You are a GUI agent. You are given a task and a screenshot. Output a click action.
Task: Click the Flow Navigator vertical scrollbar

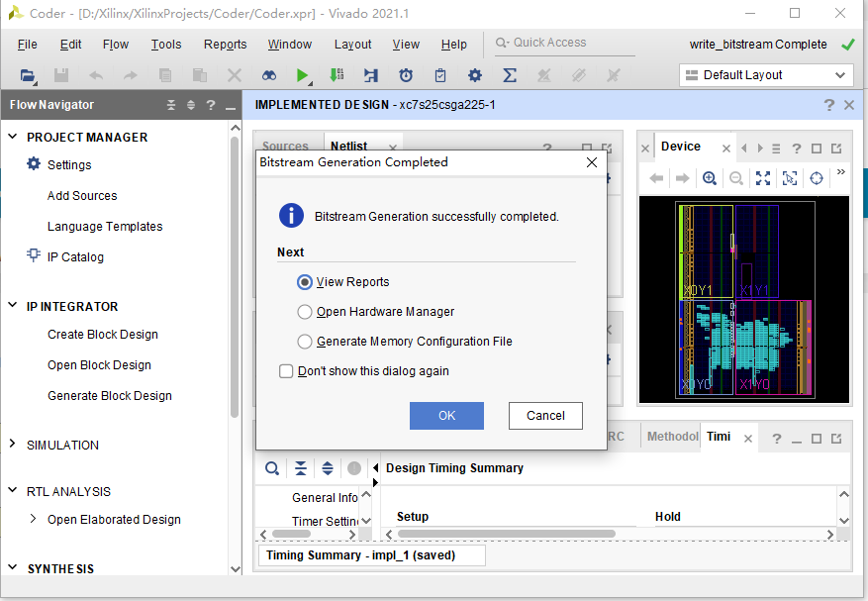[235, 277]
